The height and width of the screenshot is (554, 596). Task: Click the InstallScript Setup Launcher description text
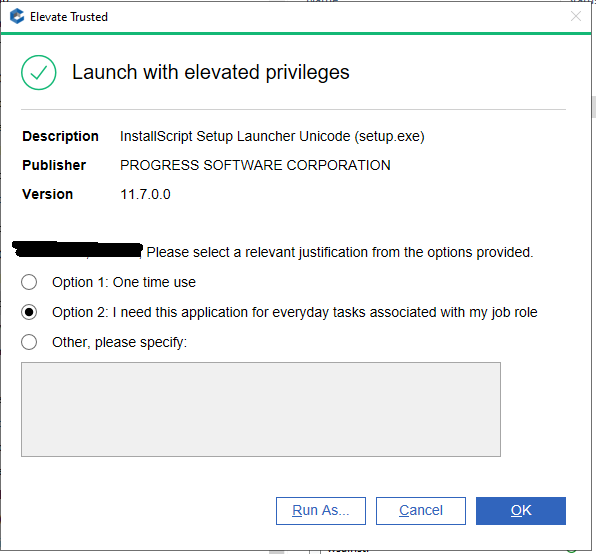tap(272, 136)
